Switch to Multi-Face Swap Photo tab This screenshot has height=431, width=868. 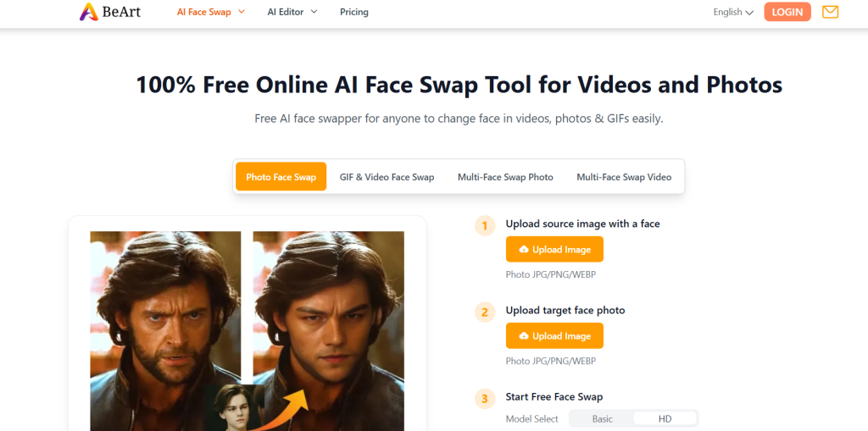tap(505, 177)
